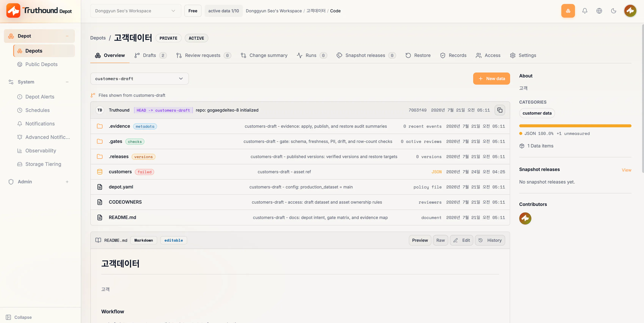This screenshot has height=323, width=644.
Task: Switch to the Snapshot releases tab
Action: [x=366, y=55]
